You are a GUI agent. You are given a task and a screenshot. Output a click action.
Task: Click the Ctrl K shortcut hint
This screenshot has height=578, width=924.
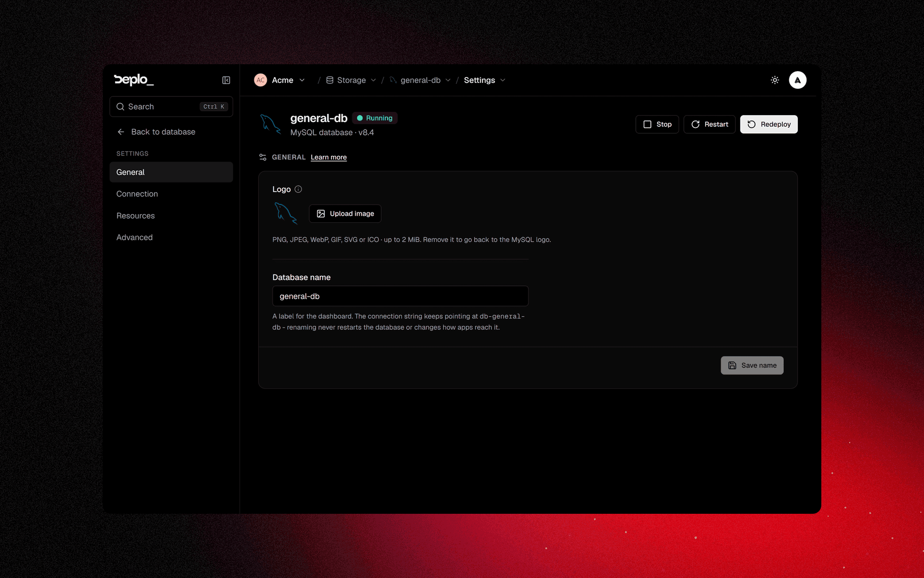click(x=214, y=107)
